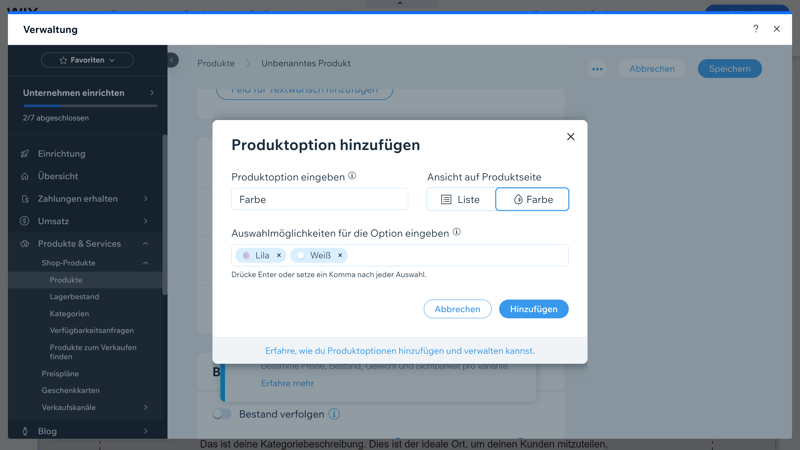Click the Lila color swatch dot

point(247,255)
